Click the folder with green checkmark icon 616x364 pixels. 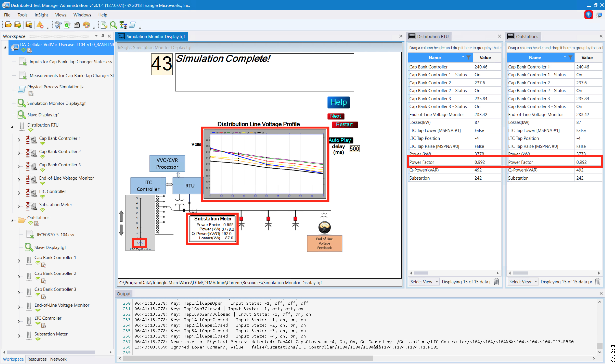18,25
